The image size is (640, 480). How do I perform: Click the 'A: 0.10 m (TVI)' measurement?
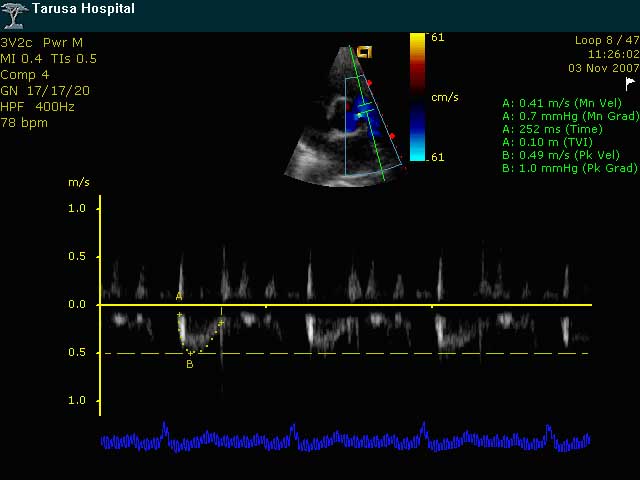click(547, 142)
